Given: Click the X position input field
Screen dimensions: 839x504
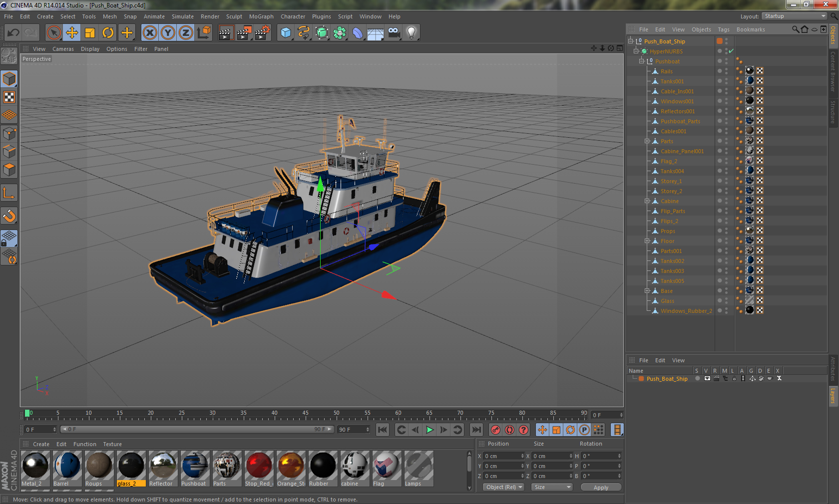Looking at the screenshot, I should click(503, 456).
